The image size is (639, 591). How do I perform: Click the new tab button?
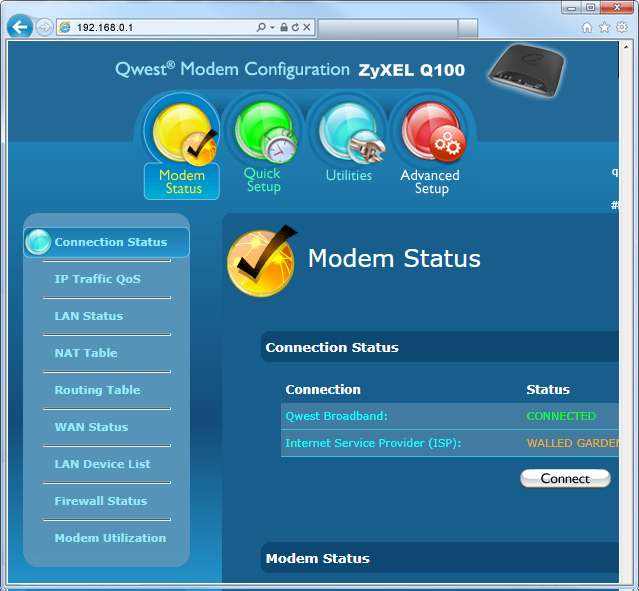click(x=467, y=28)
